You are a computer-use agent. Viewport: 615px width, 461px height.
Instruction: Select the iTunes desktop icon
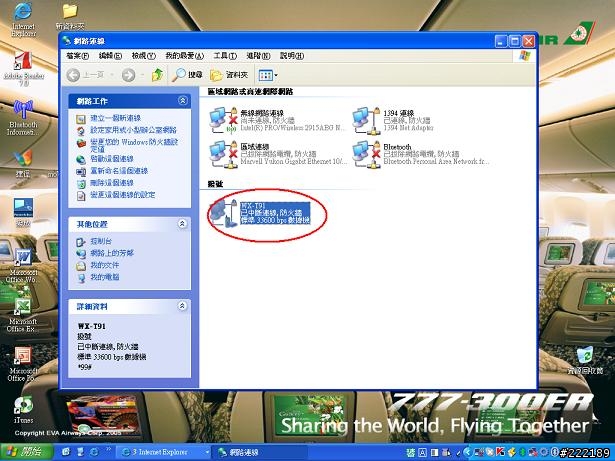click(x=23, y=410)
